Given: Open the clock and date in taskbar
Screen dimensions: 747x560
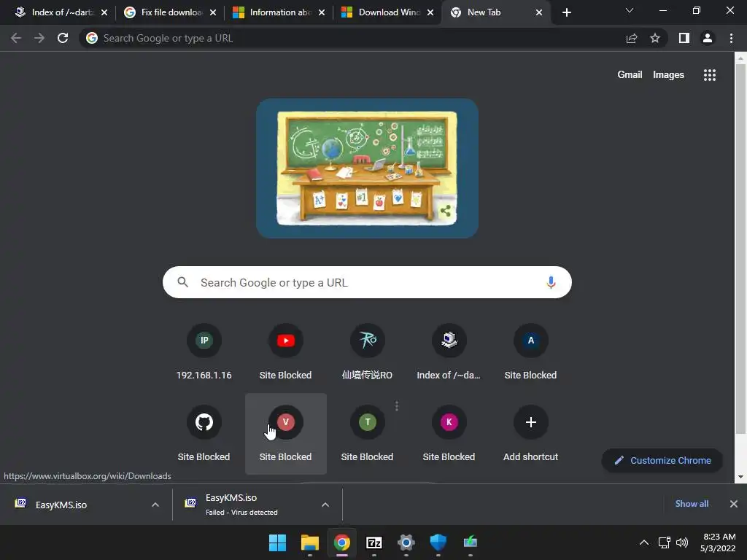Looking at the screenshot, I should (719, 542).
